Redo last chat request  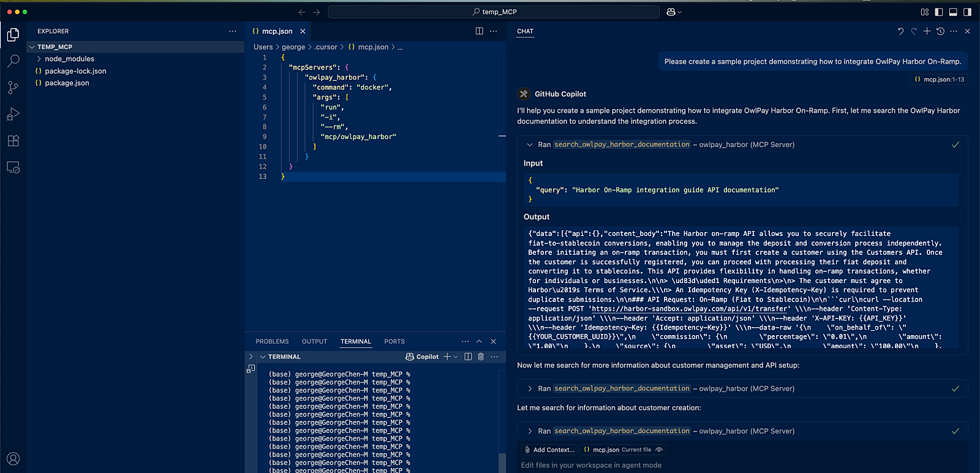[x=914, y=31]
